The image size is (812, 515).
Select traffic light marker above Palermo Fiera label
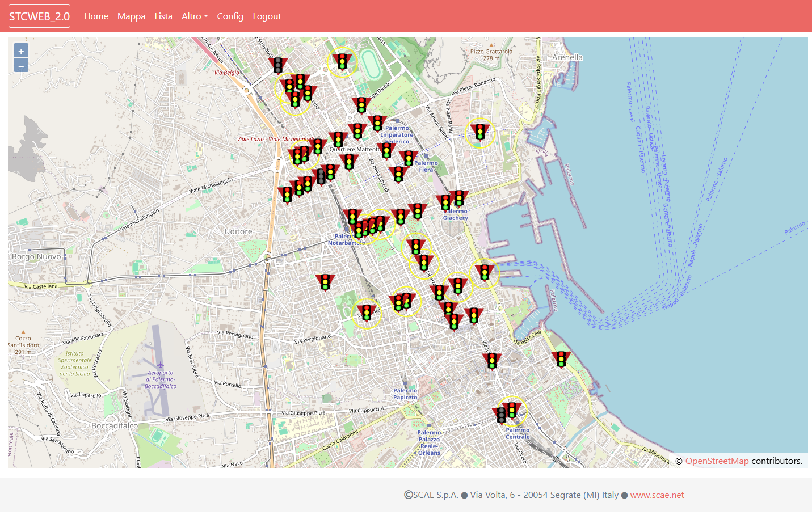pyautogui.click(x=408, y=158)
